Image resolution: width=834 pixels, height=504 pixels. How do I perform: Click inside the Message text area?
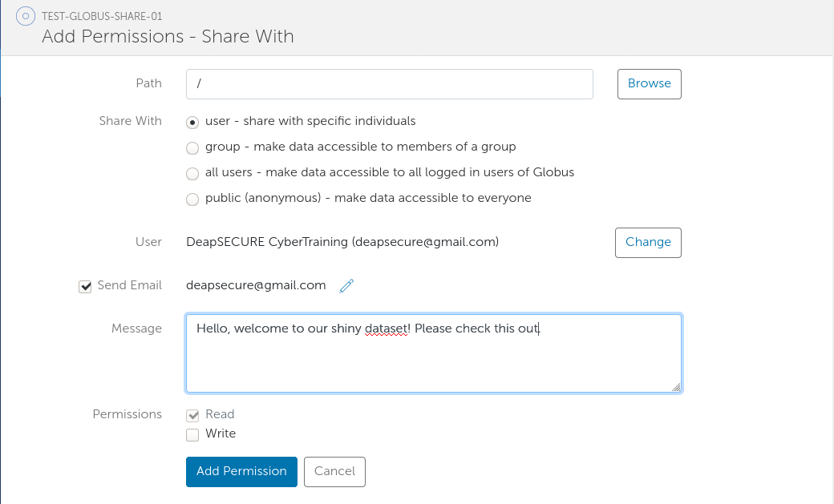433,353
